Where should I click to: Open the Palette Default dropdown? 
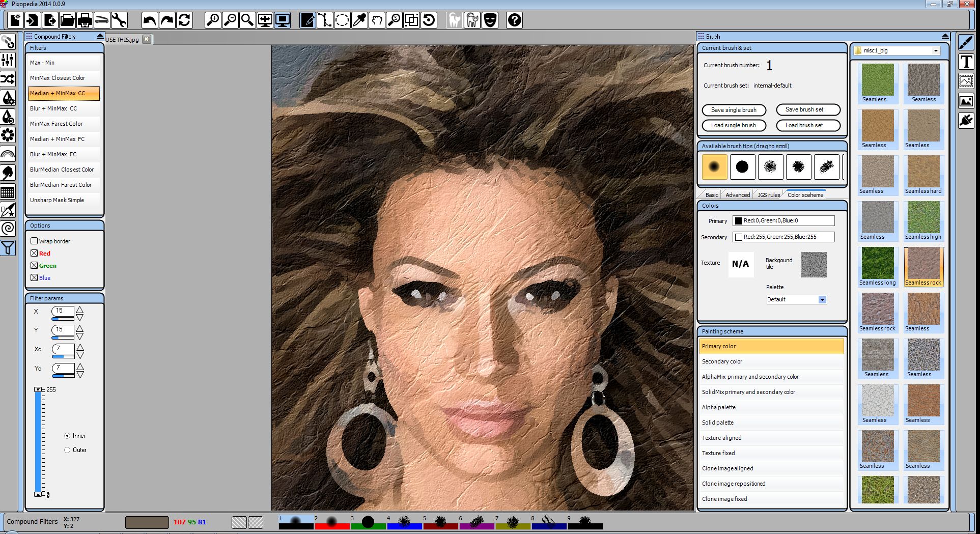click(x=822, y=299)
